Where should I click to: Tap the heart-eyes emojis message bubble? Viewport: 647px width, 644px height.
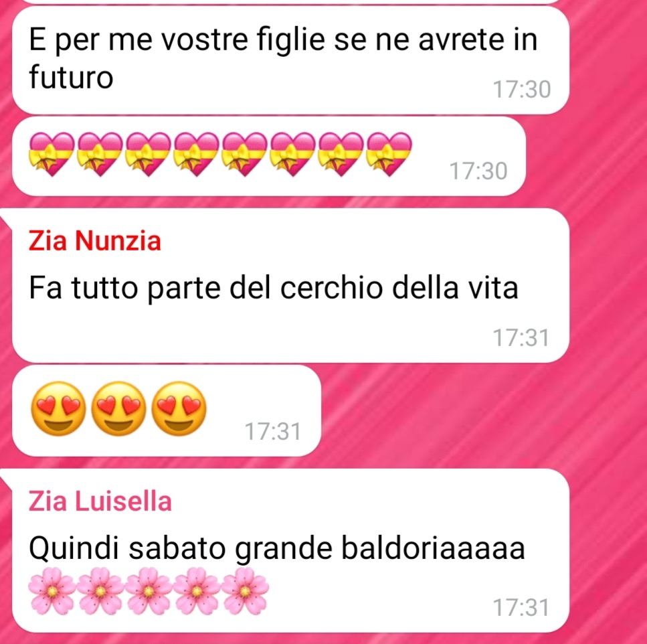pos(167,411)
